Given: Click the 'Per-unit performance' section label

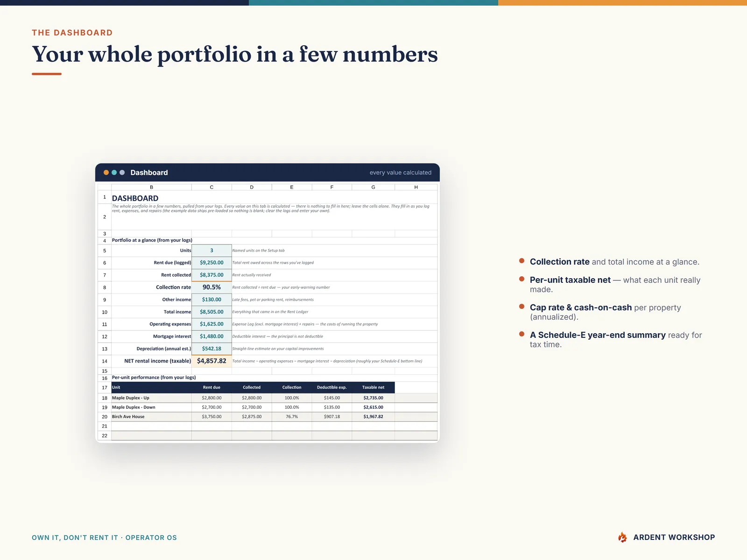Looking at the screenshot, I should (154, 378).
